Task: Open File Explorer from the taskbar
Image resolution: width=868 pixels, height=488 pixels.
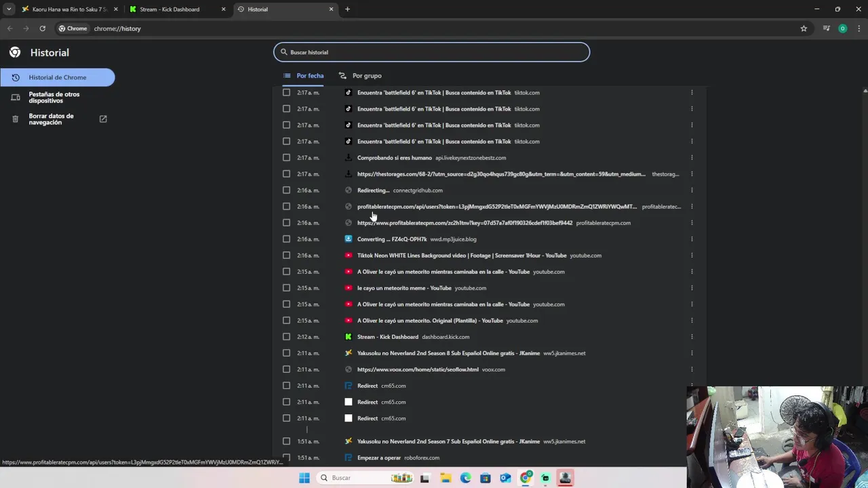Action: 446,478
